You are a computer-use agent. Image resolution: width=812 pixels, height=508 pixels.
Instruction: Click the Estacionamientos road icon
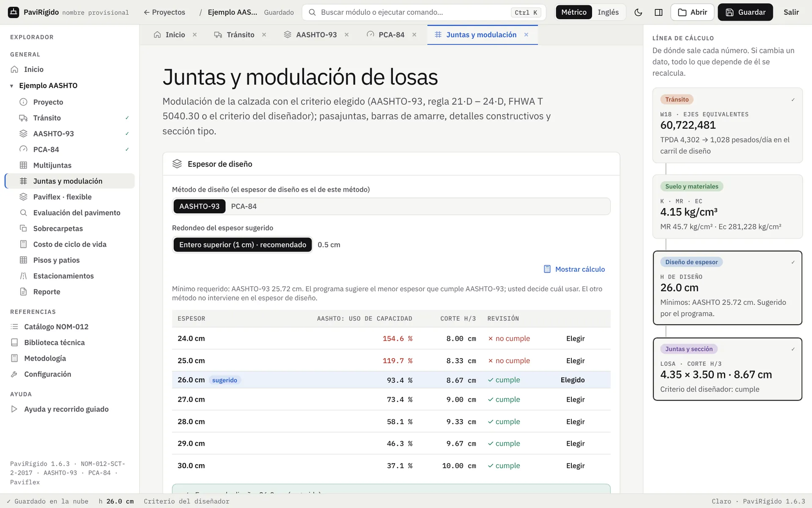tap(23, 276)
